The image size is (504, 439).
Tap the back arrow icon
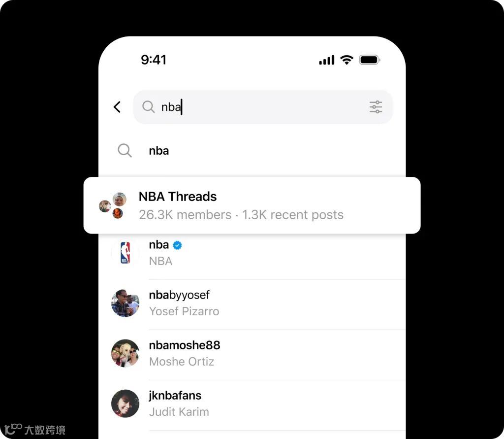pos(117,107)
